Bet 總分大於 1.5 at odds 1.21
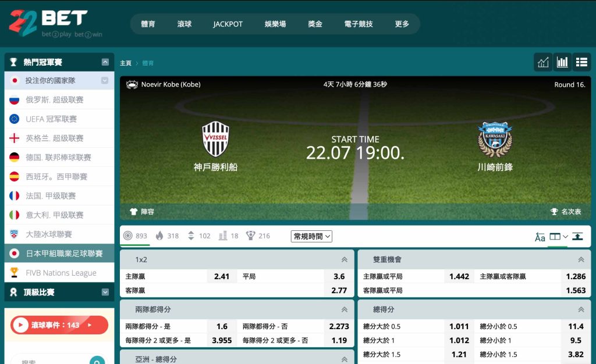596x364 pixels. (x=459, y=354)
